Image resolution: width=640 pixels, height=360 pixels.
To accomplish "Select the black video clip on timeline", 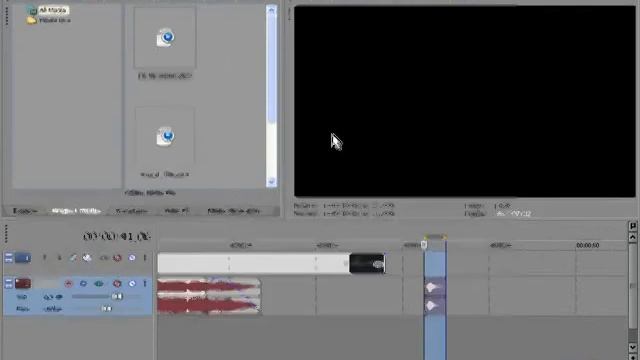I will click(367, 263).
